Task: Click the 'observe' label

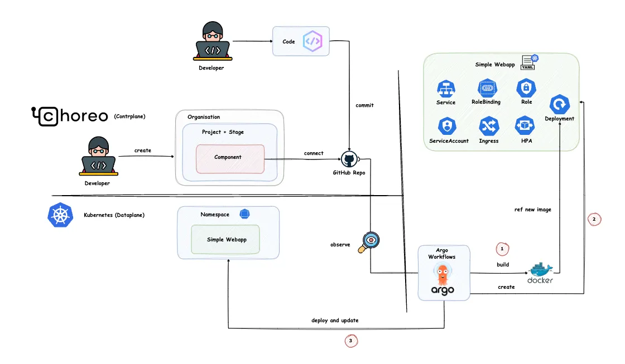Action: [x=340, y=245]
